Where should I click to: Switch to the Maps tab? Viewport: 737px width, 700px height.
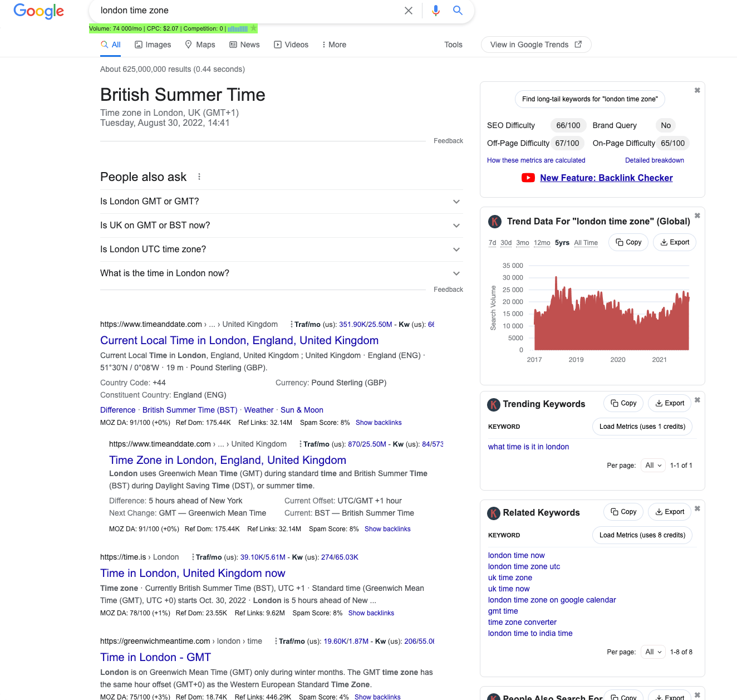(x=200, y=45)
